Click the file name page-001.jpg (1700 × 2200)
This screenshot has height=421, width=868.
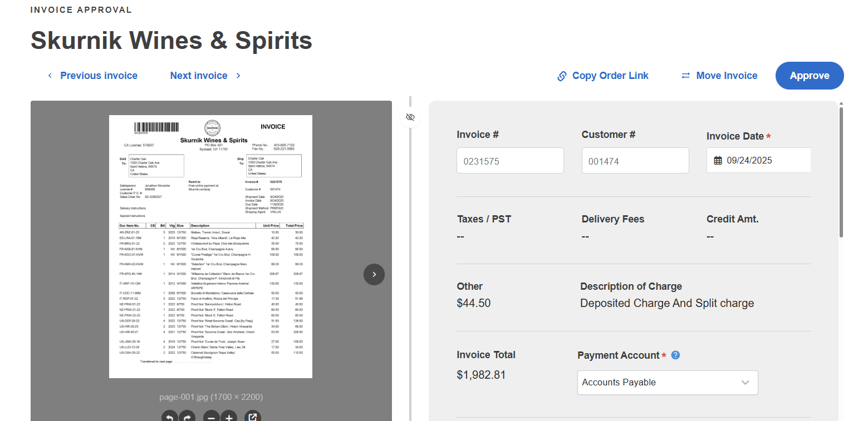pos(211,397)
